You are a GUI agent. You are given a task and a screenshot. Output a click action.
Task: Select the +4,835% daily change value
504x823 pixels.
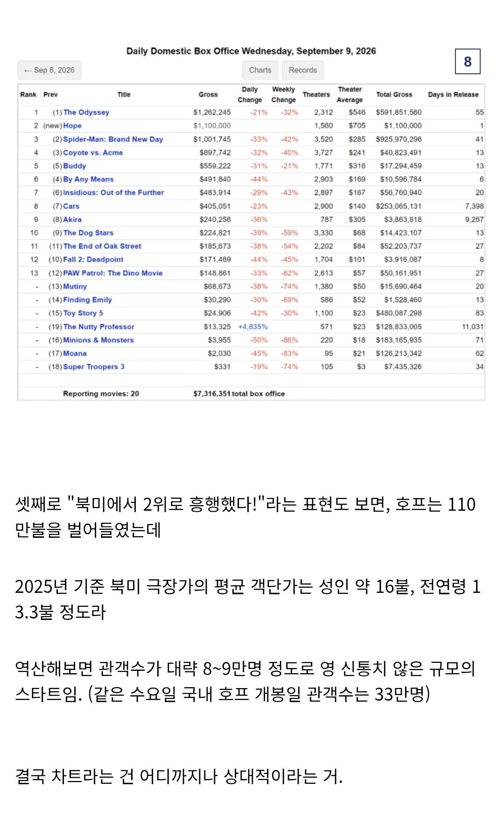[253, 327]
